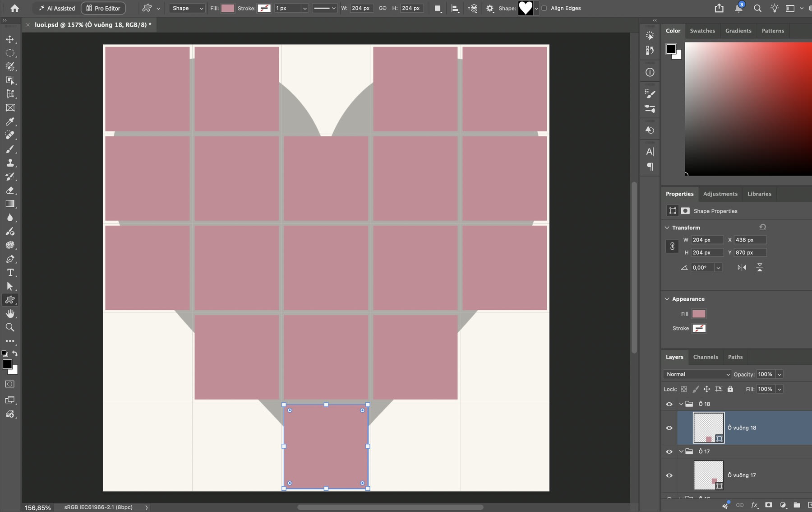
Task: Add a layer mask in Layers panel
Action: (x=768, y=505)
